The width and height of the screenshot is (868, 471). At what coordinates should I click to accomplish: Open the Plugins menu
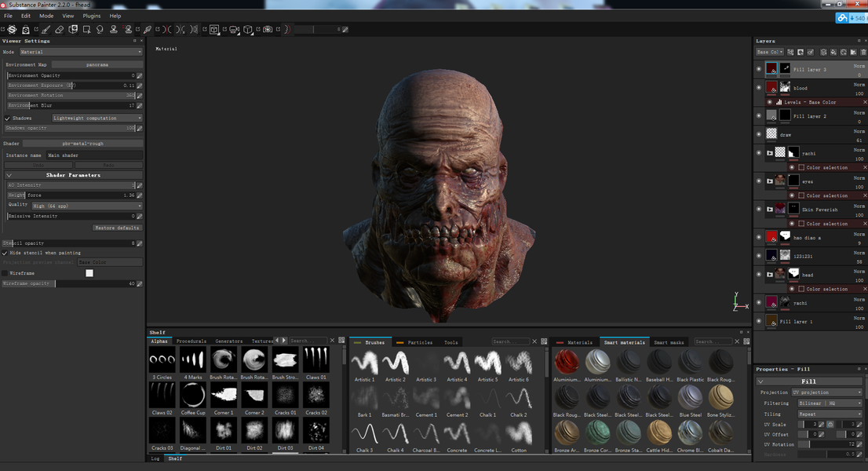(x=91, y=16)
